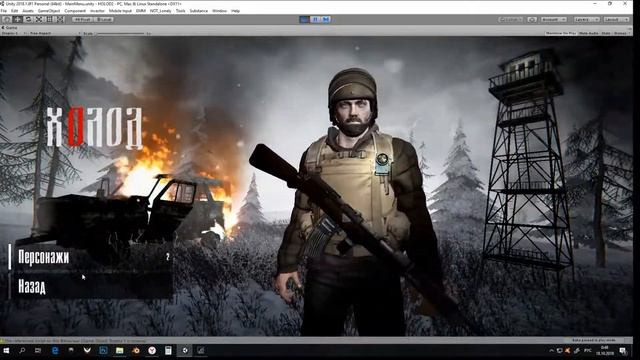The width and height of the screenshot is (640, 360).
Task: Show hidden system tray icons
Action: tap(551, 351)
